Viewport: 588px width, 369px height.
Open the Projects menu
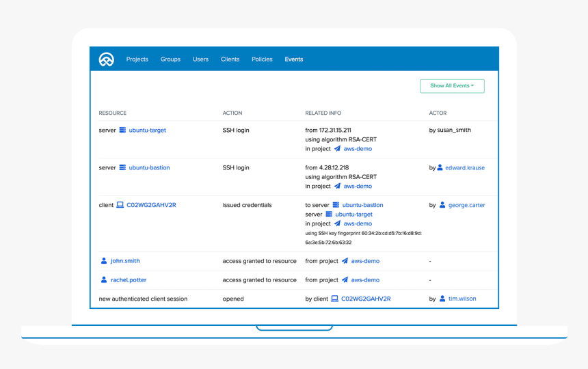click(137, 59)
